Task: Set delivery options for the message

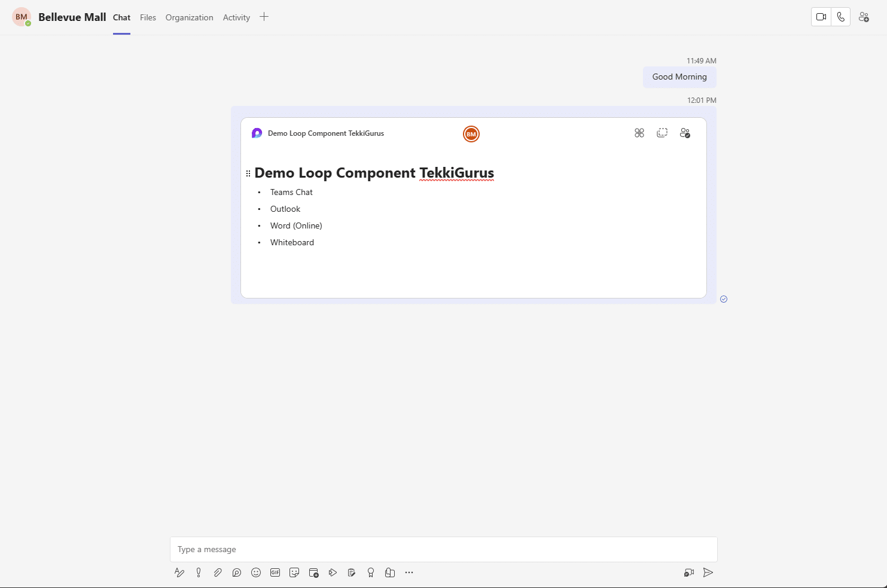Action: (199, 572)
